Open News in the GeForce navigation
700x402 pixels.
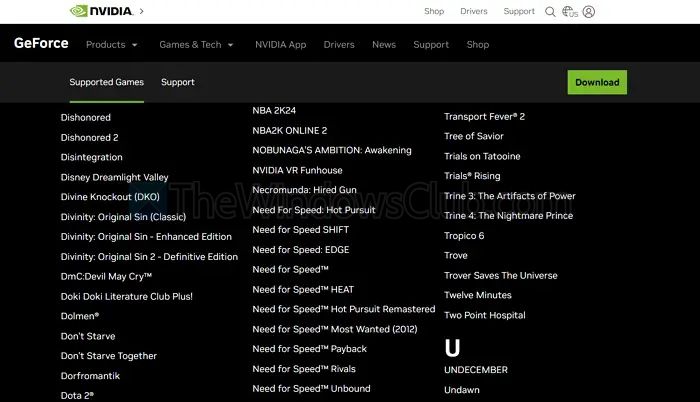384,45
